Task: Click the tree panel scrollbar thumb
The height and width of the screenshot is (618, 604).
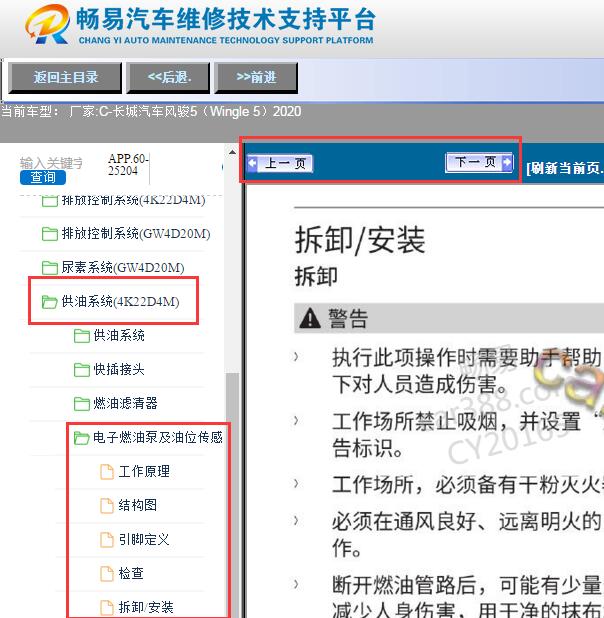Action: click(x=233, y=495)
